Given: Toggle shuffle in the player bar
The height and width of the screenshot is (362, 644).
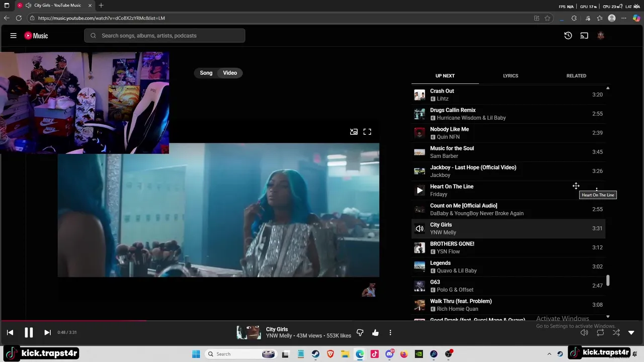Looking at the screenshot, I should (x=616, y=332).
